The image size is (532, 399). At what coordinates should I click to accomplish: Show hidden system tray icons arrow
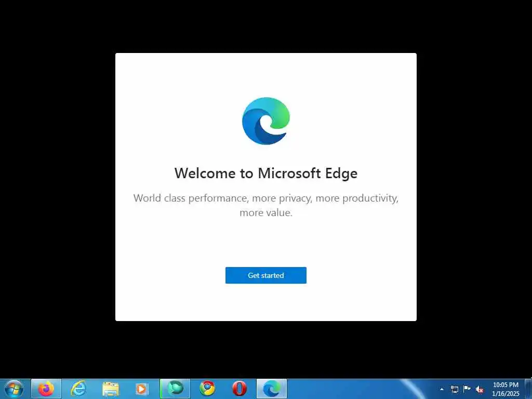click(442, 389)
